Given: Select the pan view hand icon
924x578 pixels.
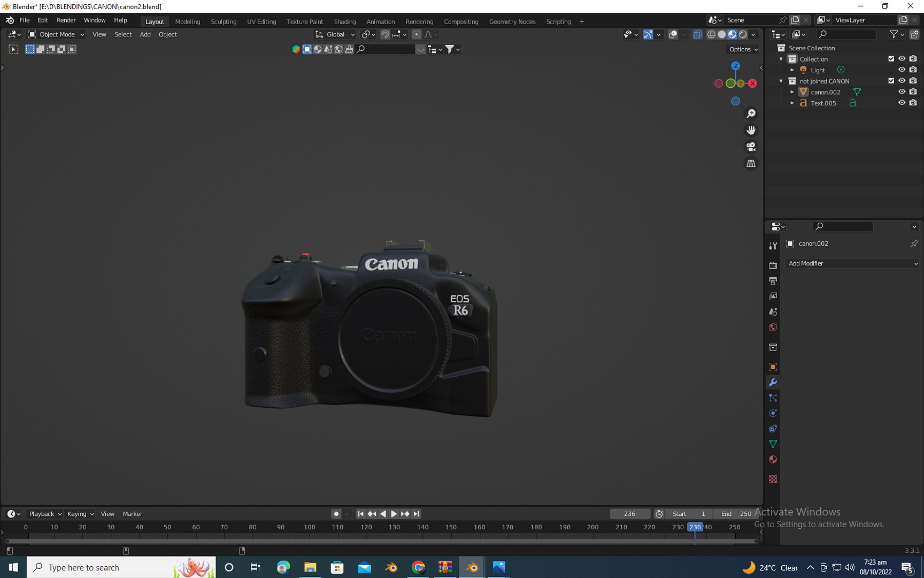Looking at the screenshot, I should click(x=751, y=130).
